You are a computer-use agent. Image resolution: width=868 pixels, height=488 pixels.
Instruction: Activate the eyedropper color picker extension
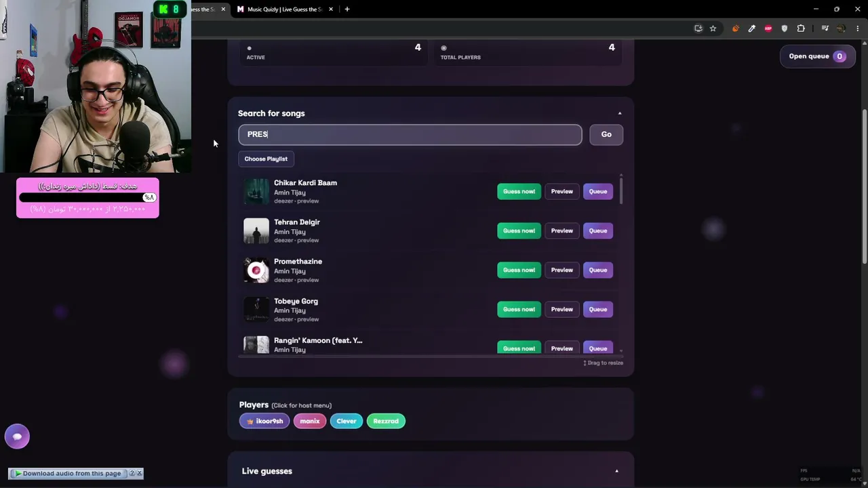(751, 28)
